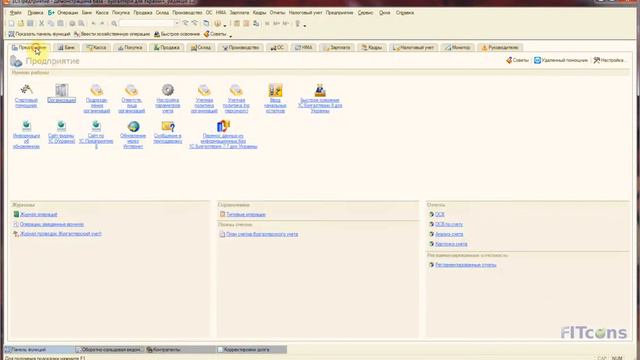Click the New document toolbar icon
This screenshot has height=360, width=640.
click(x=12, y=24)
